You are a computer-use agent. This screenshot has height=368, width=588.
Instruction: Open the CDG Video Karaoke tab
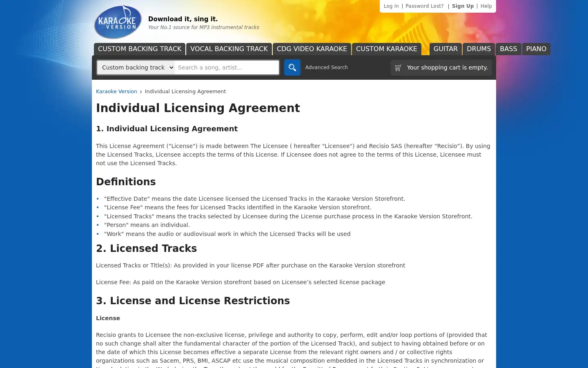pyautogui.click(x=312, y=49)
